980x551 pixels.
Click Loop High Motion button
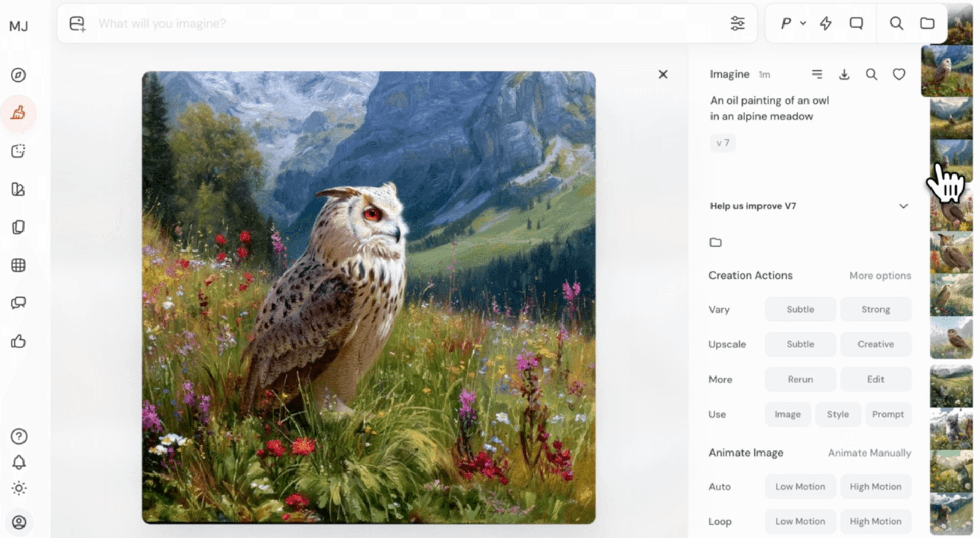(875, 521)
